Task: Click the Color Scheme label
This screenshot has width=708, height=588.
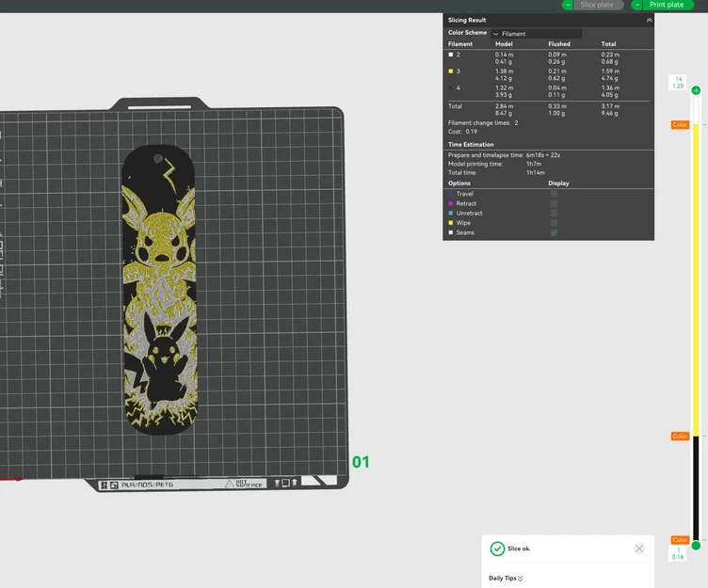Action: tap(467, 33)
